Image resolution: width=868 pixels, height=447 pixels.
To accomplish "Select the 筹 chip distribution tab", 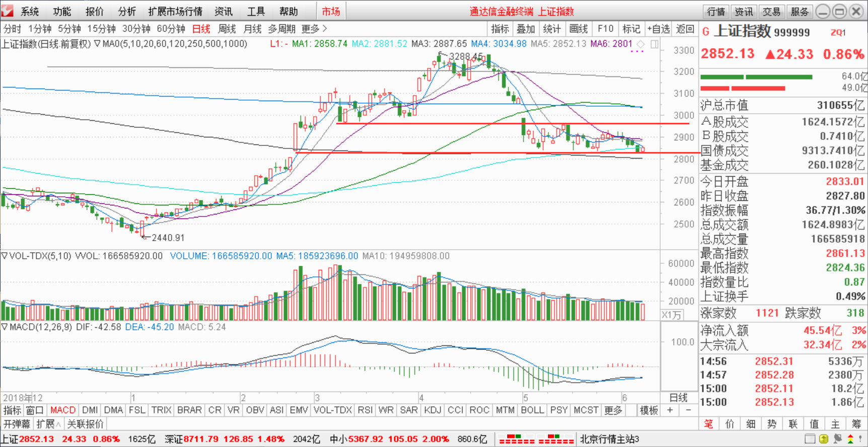I will tap(856, 424).
